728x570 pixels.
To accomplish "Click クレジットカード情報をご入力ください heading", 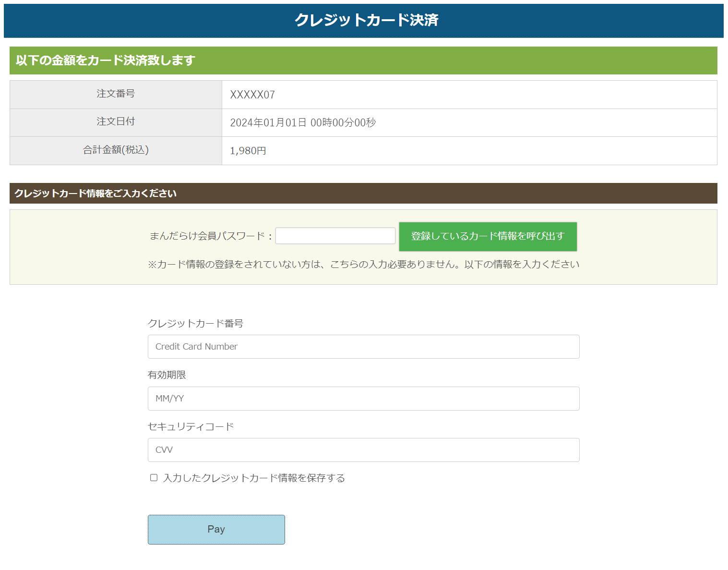I will 95,194.
